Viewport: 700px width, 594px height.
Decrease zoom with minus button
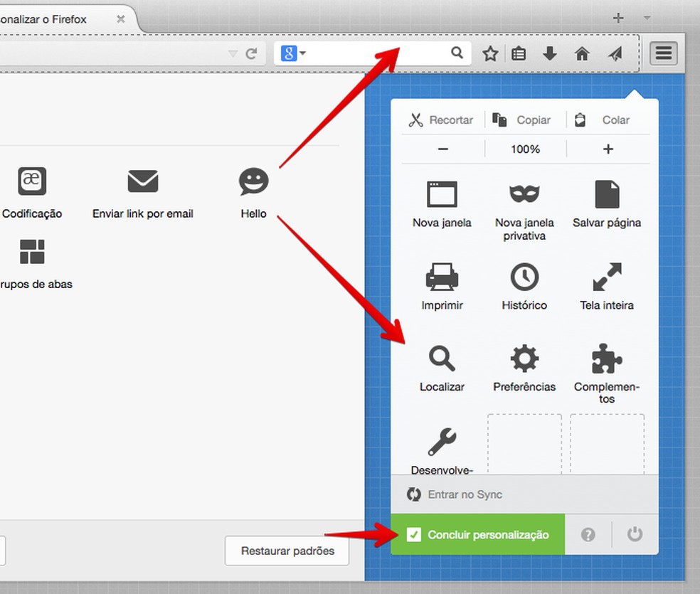click(x=443, y=149)
